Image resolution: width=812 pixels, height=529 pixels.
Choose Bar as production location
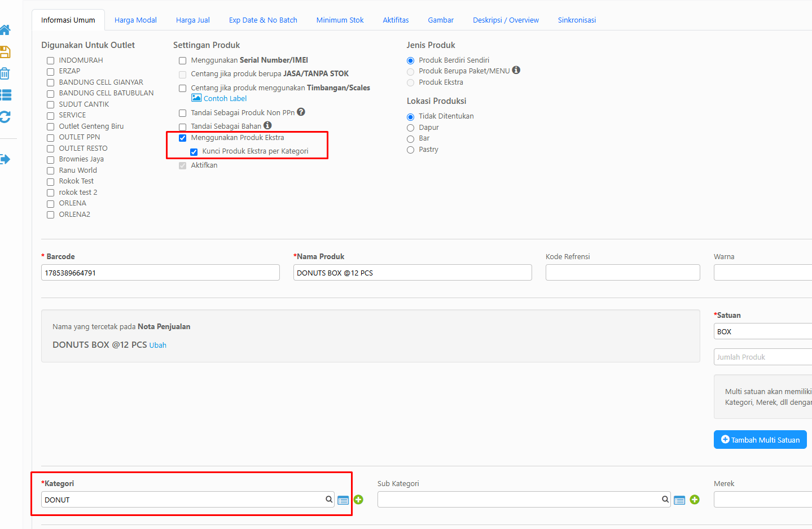click(x=410, y=139)
